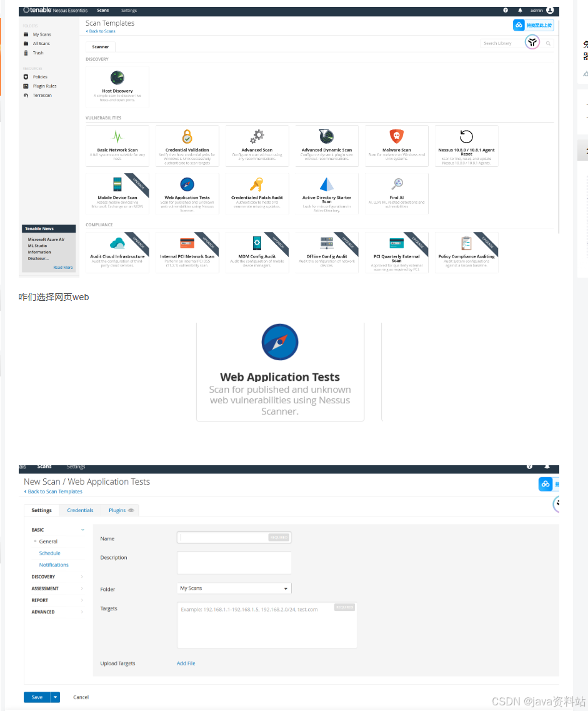Choose the Internal PCI Network Scan icon
This screenshot has height=711, width=588.
point(187,243)
